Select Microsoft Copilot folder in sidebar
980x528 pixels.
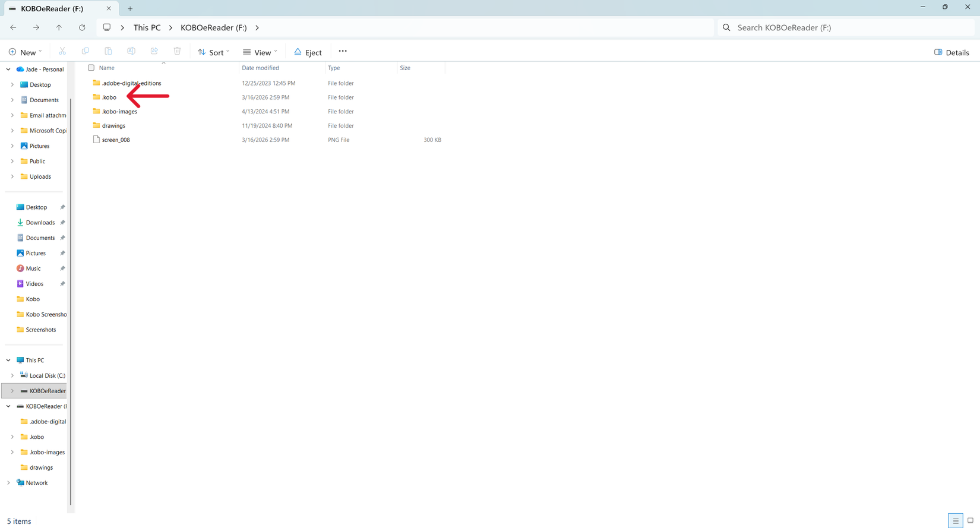(x=43, y=131)
